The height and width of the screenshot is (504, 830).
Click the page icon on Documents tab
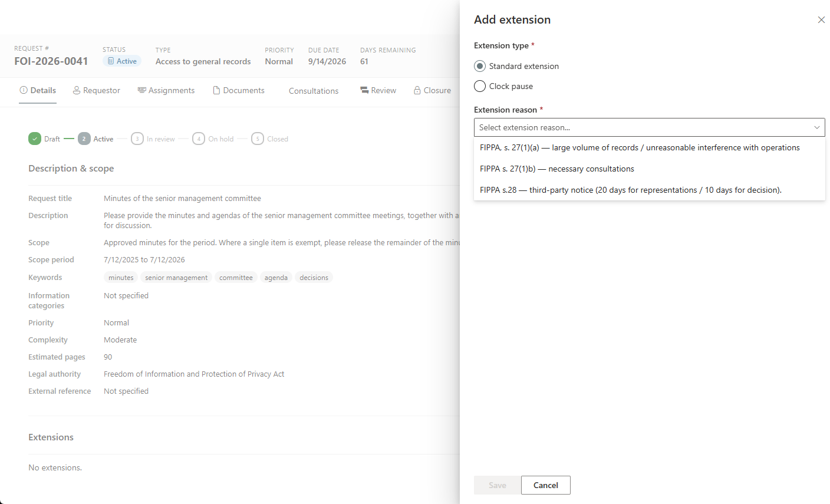coord(216,90)
